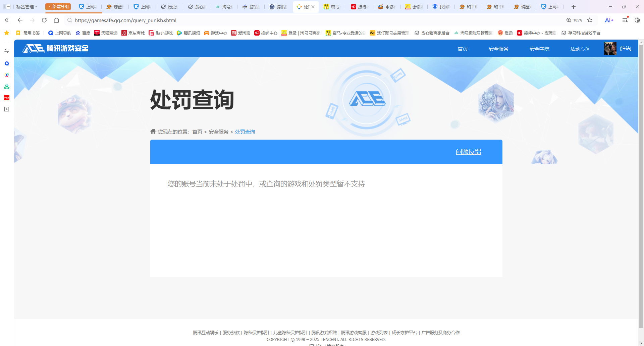The width and height of the screenshot is (644, 346).
Task: Click the WeChat icon in the left sidebar
Action: click(6, 86)
